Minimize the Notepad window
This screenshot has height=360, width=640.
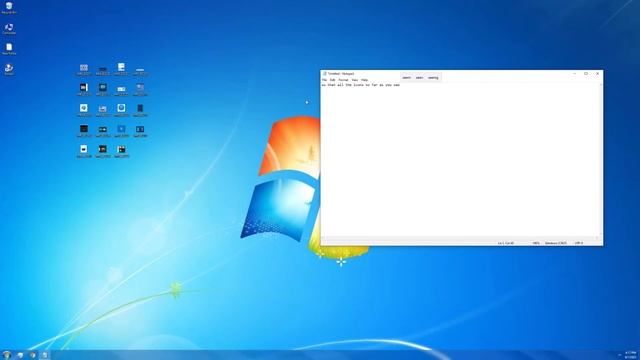click(x=574, y=73)
